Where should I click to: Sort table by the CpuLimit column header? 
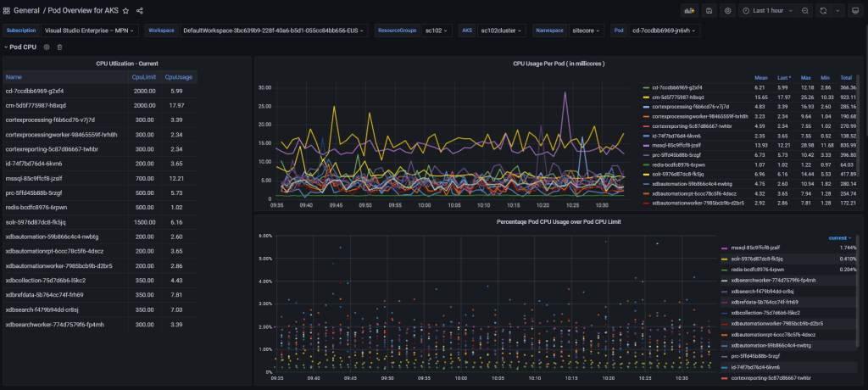tap(143, 77)
